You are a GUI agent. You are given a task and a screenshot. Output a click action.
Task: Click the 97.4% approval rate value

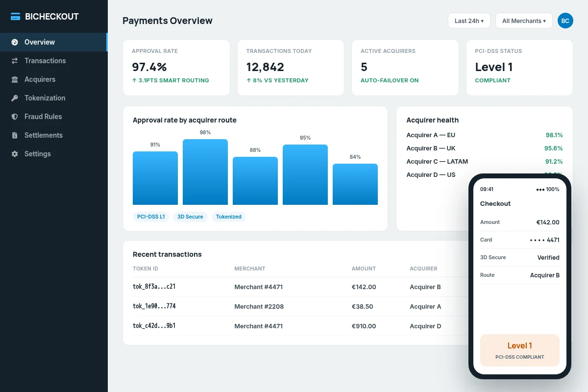pyautogui.click(x=149, y=67)
